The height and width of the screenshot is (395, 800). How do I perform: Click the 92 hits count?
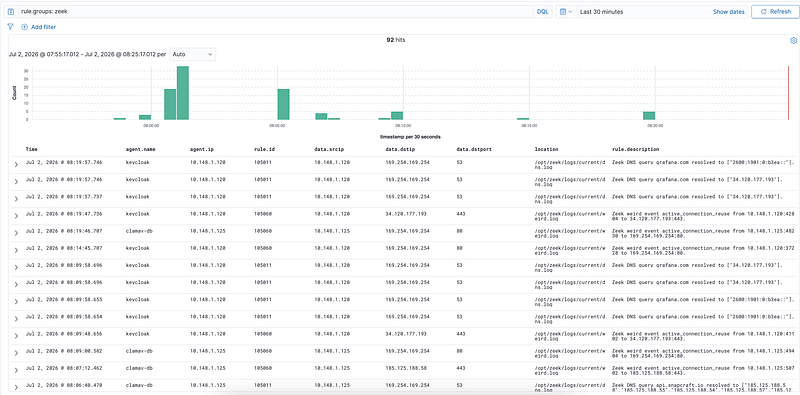tap(396, 40)
